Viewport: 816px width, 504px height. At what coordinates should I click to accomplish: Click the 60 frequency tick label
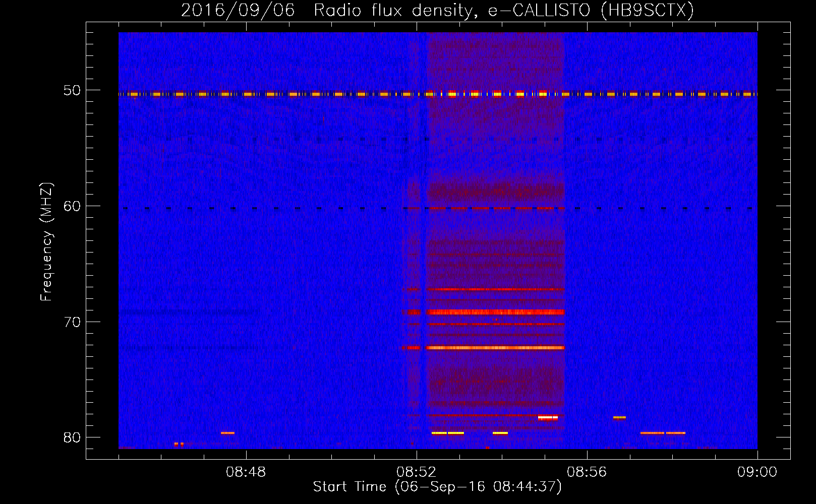(72, 206)
